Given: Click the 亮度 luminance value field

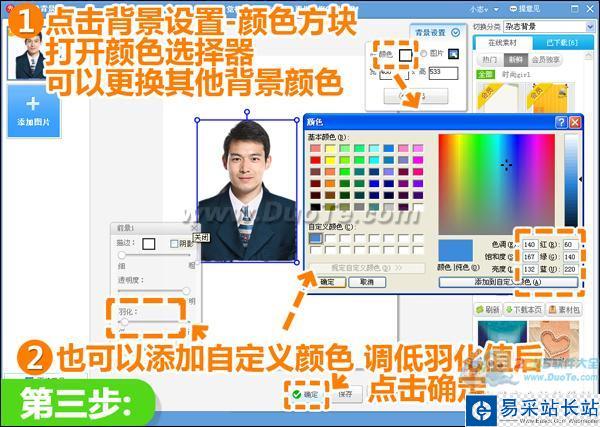Looking at the screenshot, I should 530,269.
